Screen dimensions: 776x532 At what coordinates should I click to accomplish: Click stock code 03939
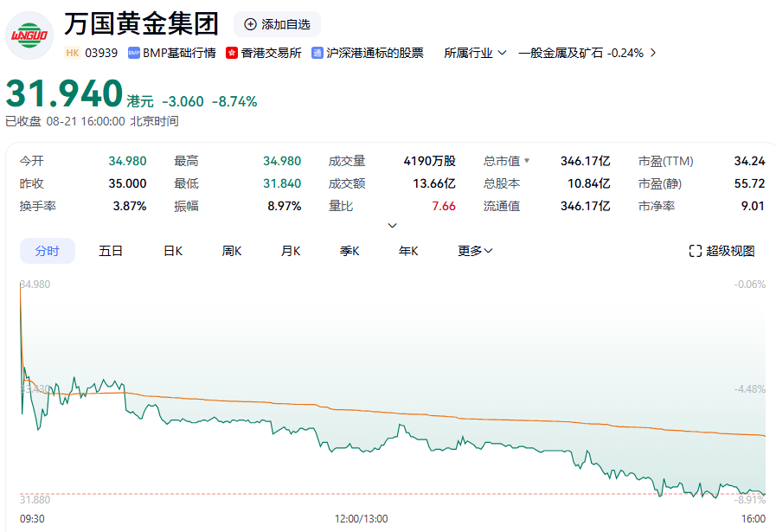pyautogui.click(x=101, y=53)
